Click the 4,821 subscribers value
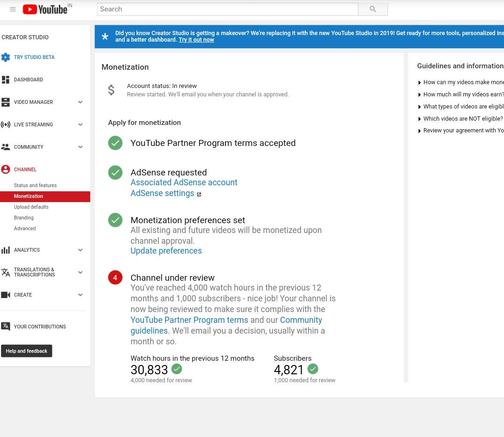Screen dimensions: 504x437 coord(288,370)
